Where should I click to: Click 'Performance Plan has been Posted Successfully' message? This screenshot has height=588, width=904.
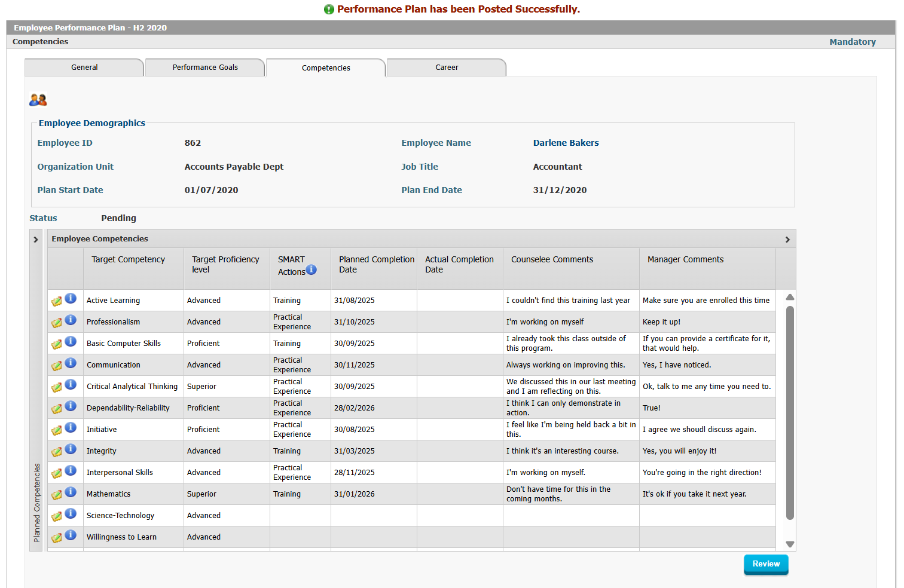tap(459, 9)
